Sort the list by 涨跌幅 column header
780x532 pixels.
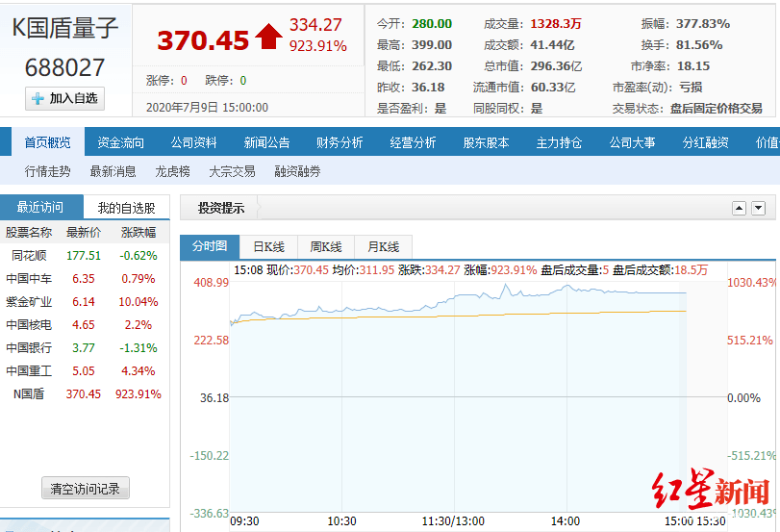[138, 232]
